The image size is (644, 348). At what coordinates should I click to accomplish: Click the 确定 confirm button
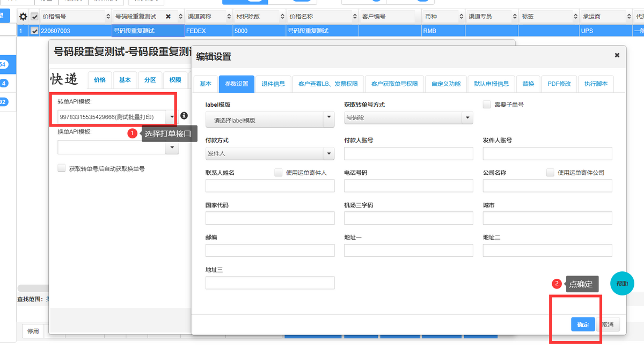pos(583,324)
